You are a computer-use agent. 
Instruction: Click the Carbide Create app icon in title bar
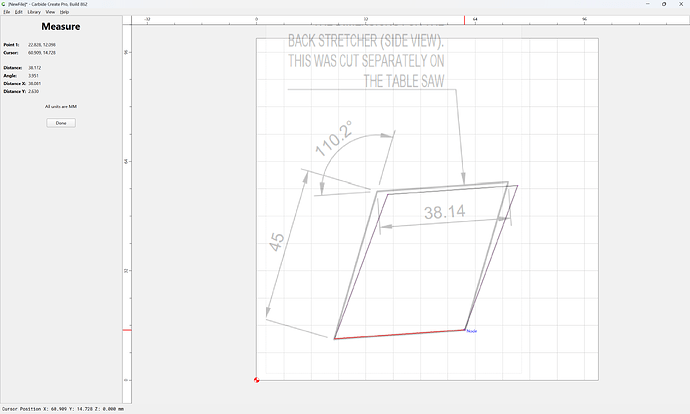pos(4,4)
